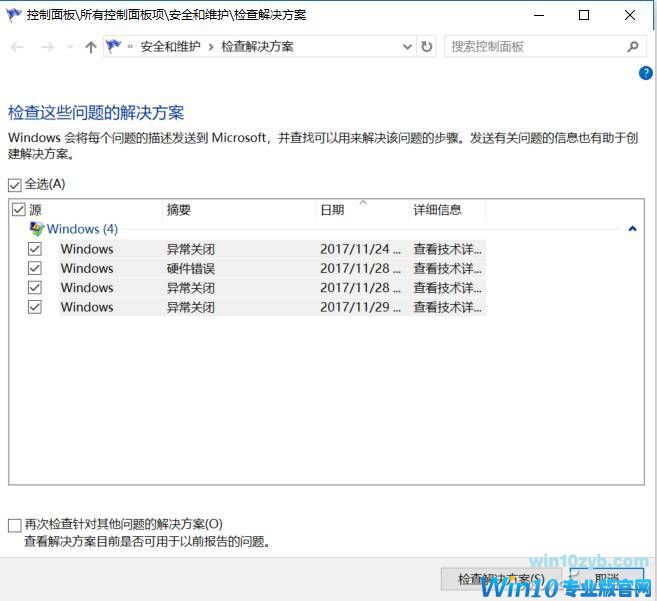Click the refresh icon beside address bar
Viewport: 657px width, 601px height.
click(427, 47)
